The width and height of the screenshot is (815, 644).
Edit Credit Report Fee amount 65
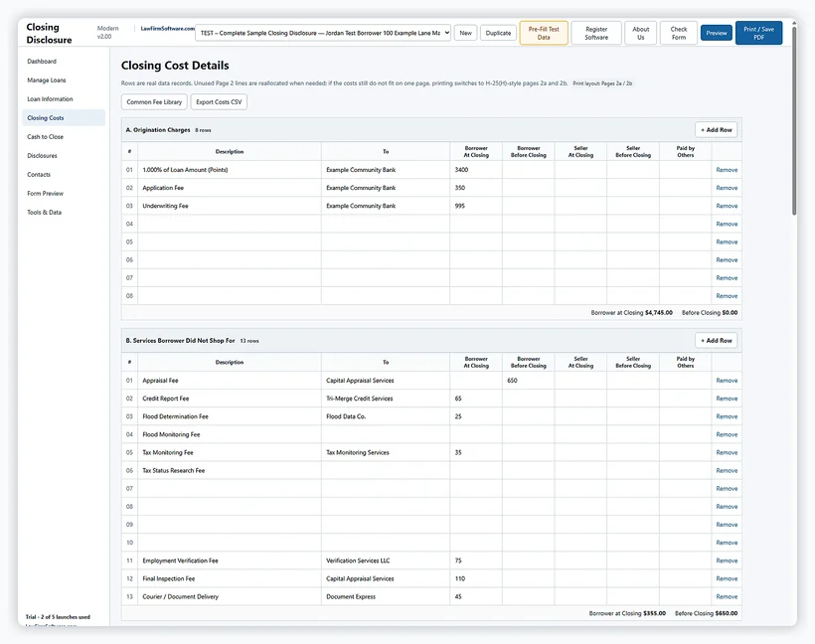[476, 399]
